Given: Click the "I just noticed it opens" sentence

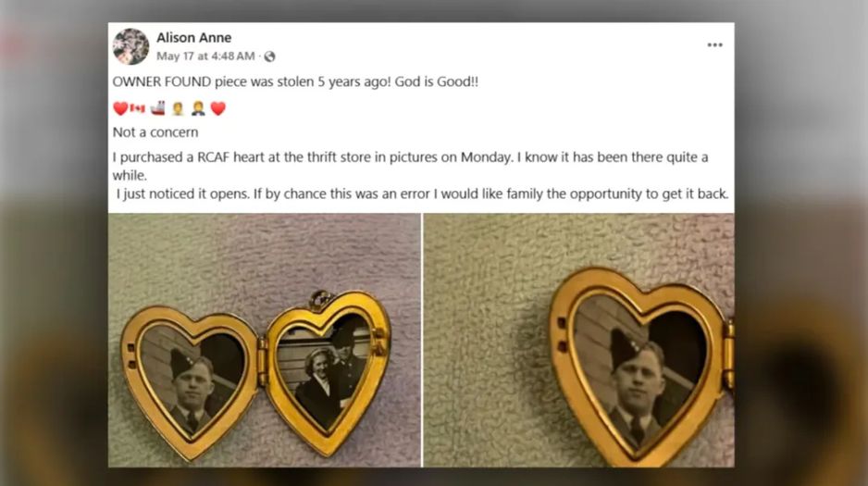Looking at the screenshot, I should [423, 193].
